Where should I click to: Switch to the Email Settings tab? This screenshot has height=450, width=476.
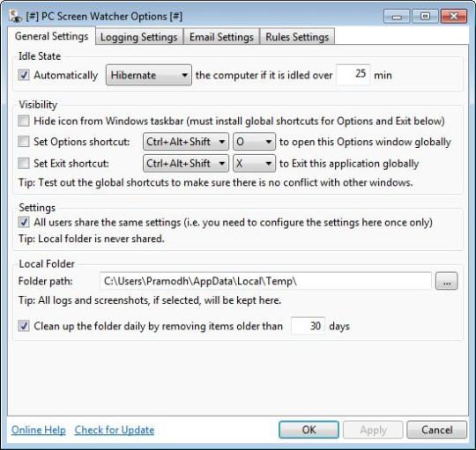pyautogui.click(x=221, y=37)
